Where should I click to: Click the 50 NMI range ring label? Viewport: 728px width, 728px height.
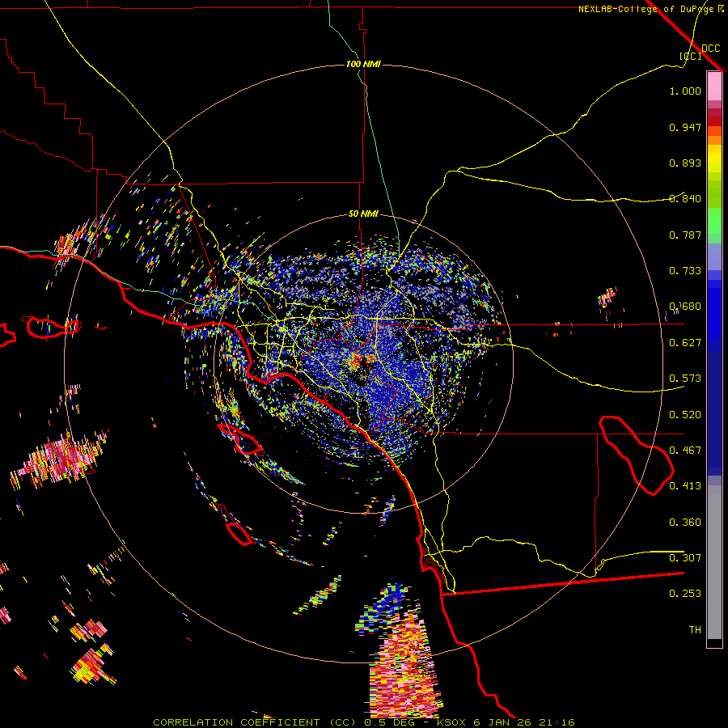(363, 214)
